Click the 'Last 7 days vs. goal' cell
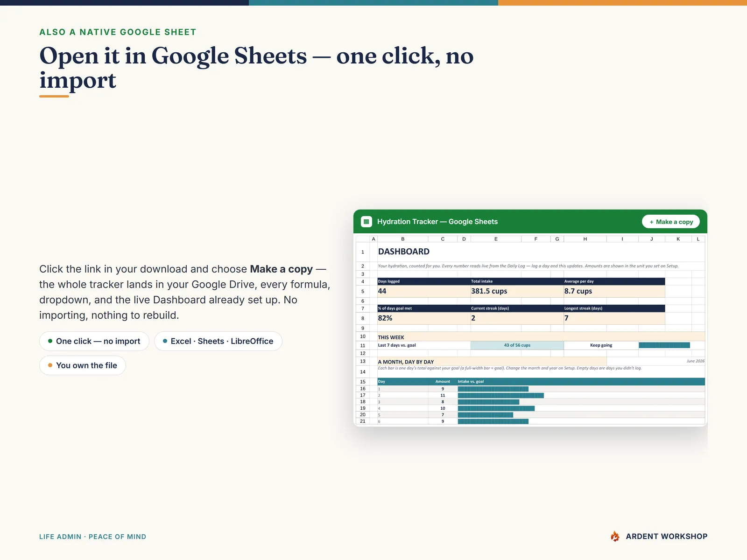 click(x=424, y=345)
